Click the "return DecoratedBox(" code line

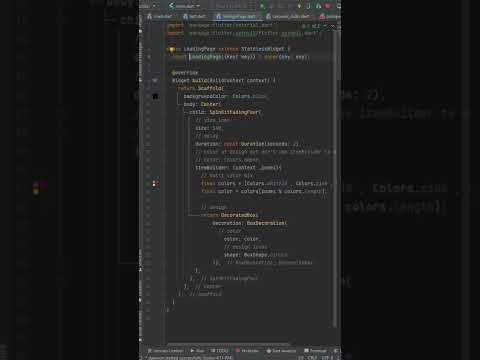(x=229, y=215)
